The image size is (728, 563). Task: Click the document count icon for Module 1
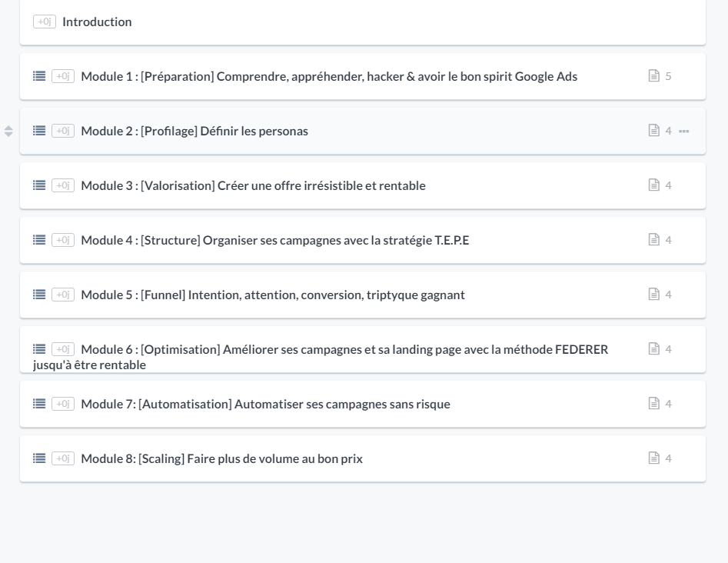(653, 75)
